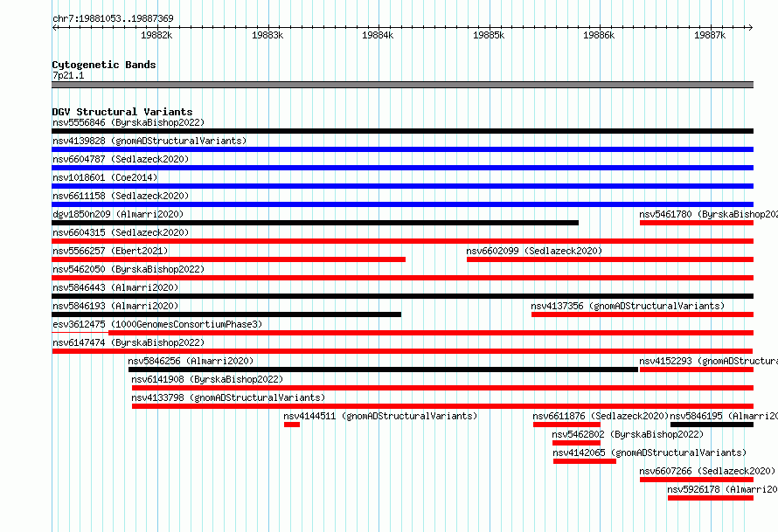Click the black bar under nsv5846193
The height and width of the screenshot is (532, 778).
point(226,314)
